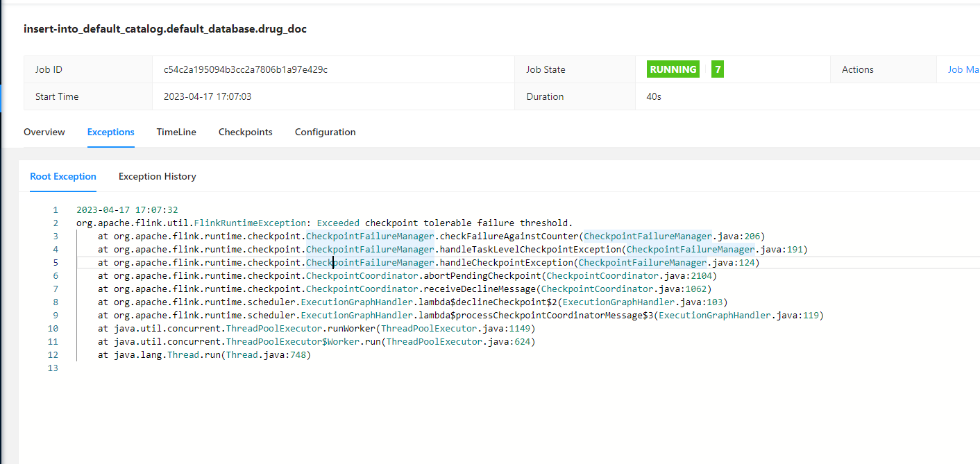Click the drug_doc job title heading

click(x=165, y=29)
